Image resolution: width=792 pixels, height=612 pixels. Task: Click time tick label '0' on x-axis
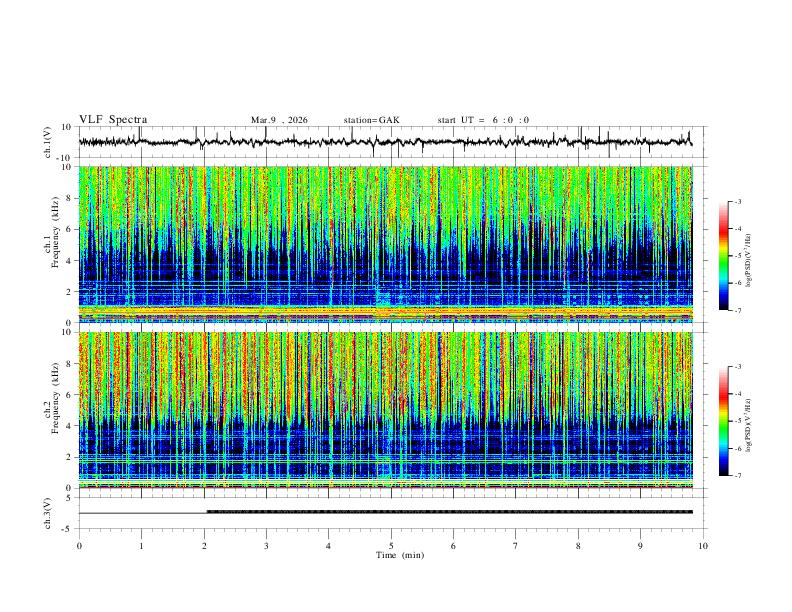click(x=79, y=546)
